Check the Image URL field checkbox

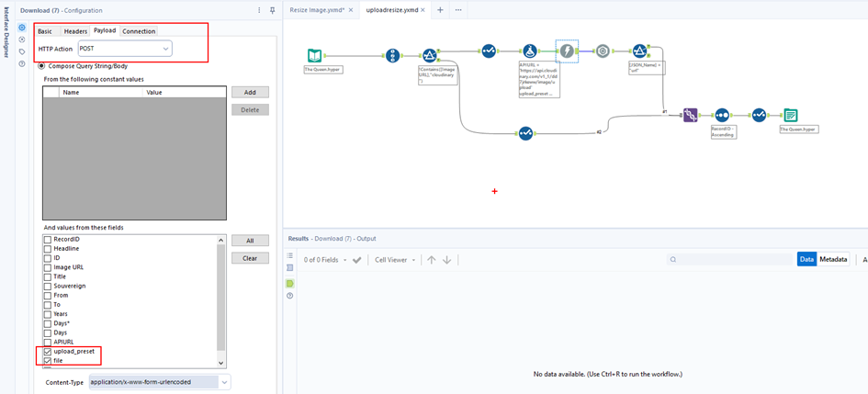click(48, 267)
